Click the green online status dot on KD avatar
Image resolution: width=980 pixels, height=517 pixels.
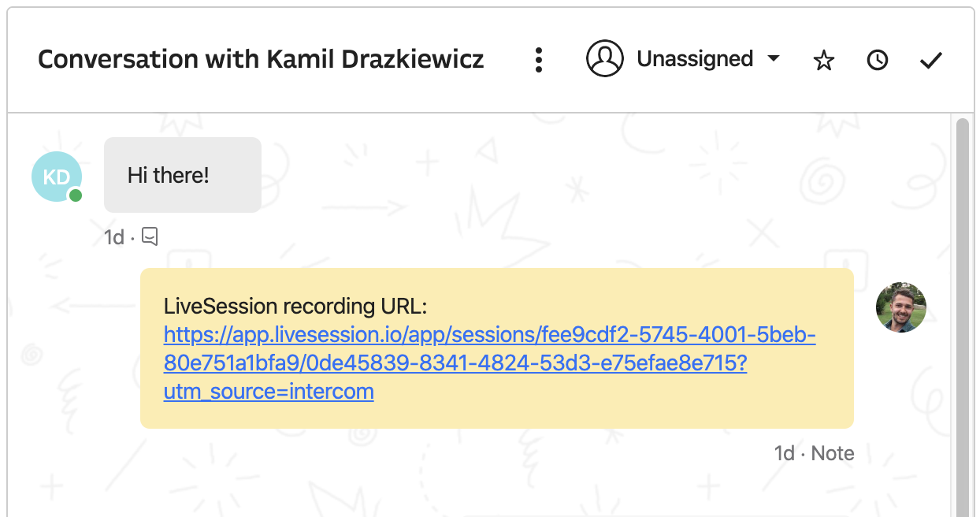[x=74, y=194]
